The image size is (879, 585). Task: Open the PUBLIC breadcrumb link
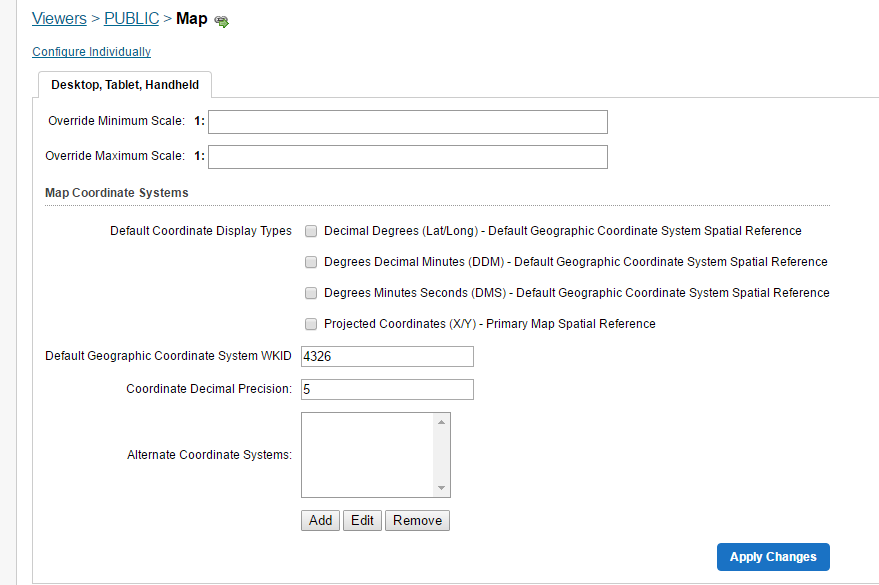coord(132,18)
